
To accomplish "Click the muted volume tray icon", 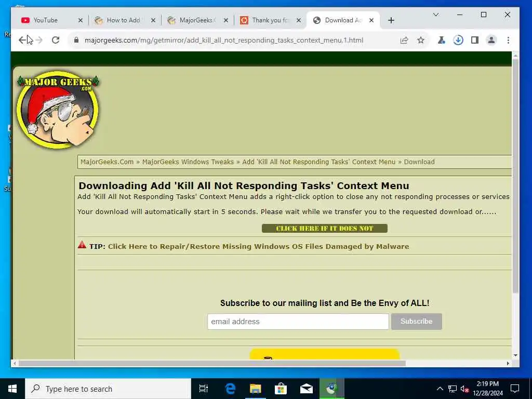I will [464, 389].
